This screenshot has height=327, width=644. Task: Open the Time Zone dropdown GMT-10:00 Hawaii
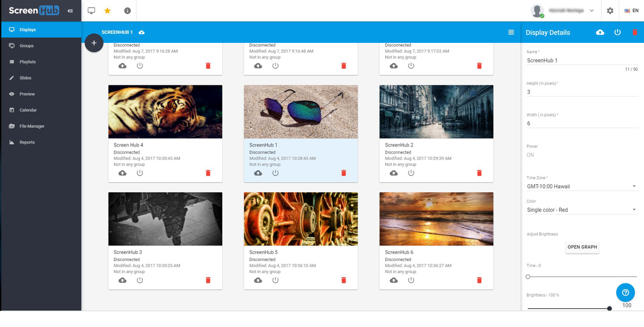(582, 186)
